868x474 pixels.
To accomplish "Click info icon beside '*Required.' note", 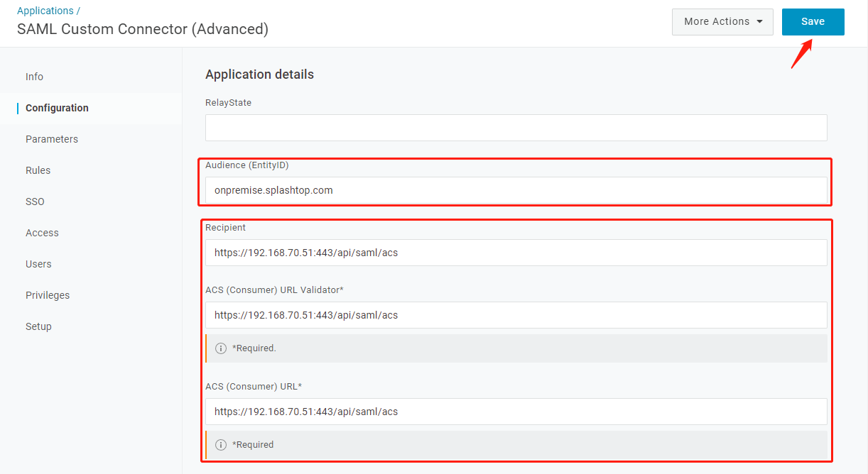I will (x=221, y=348).
